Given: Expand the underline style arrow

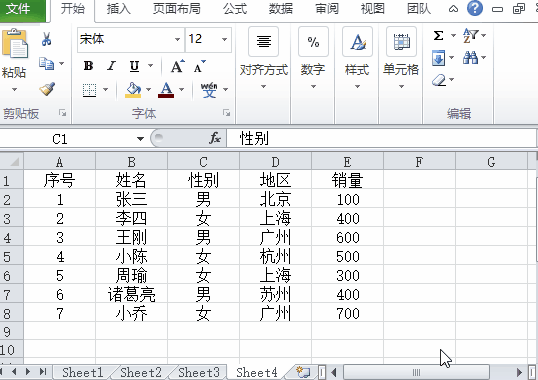Looking at the screenshot, I should pyautogui.click(x=150, y=66).
